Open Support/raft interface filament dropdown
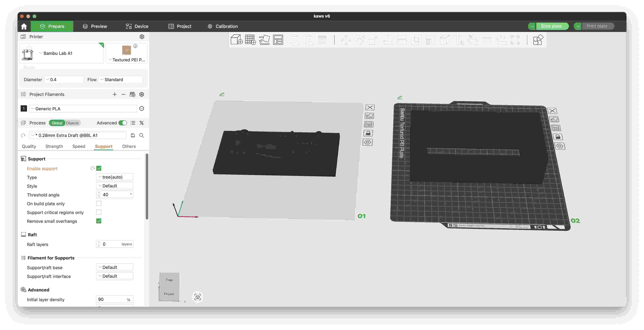Image resolution: width=644 pixels, height=330 pixels. pos(115,276)
